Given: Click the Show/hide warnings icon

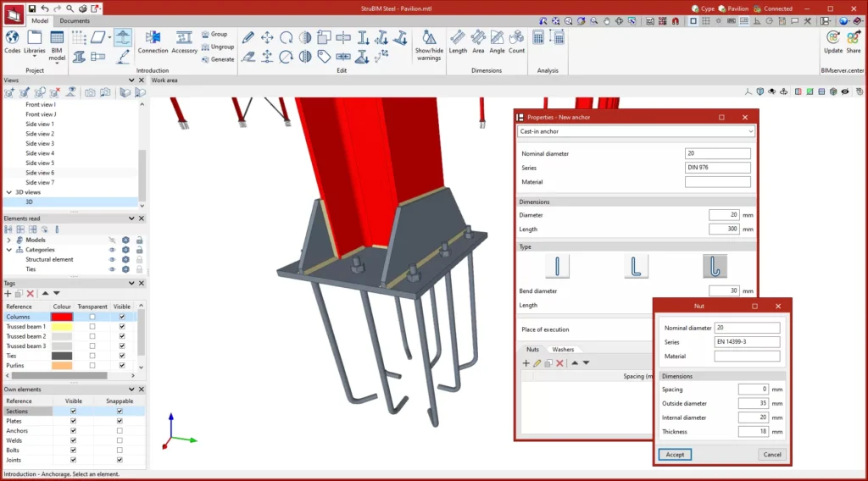Looking at the screenshot, I should [428, 42].
